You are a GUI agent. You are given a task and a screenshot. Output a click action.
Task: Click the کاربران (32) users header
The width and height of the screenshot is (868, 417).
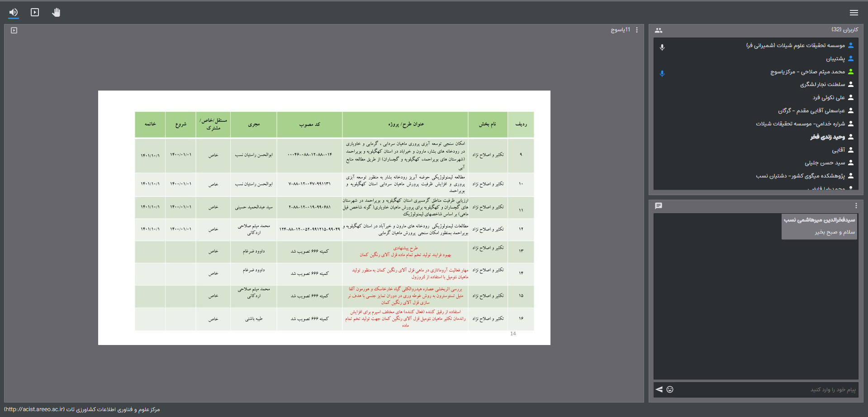[844, 30]
